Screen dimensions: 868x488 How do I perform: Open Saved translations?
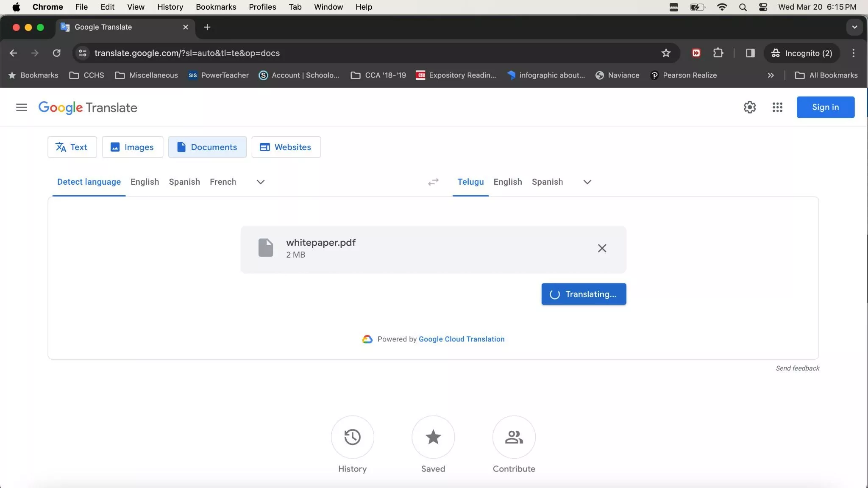[x=433, y=438]
